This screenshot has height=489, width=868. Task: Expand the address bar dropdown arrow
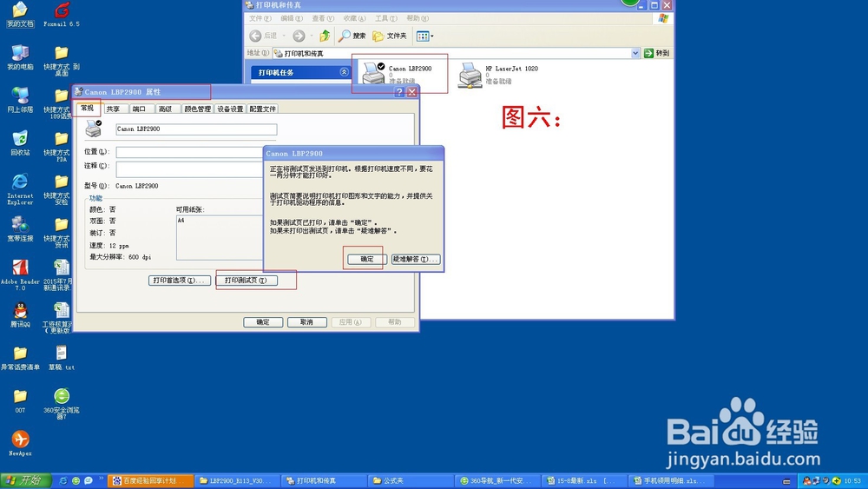point(635,53)
